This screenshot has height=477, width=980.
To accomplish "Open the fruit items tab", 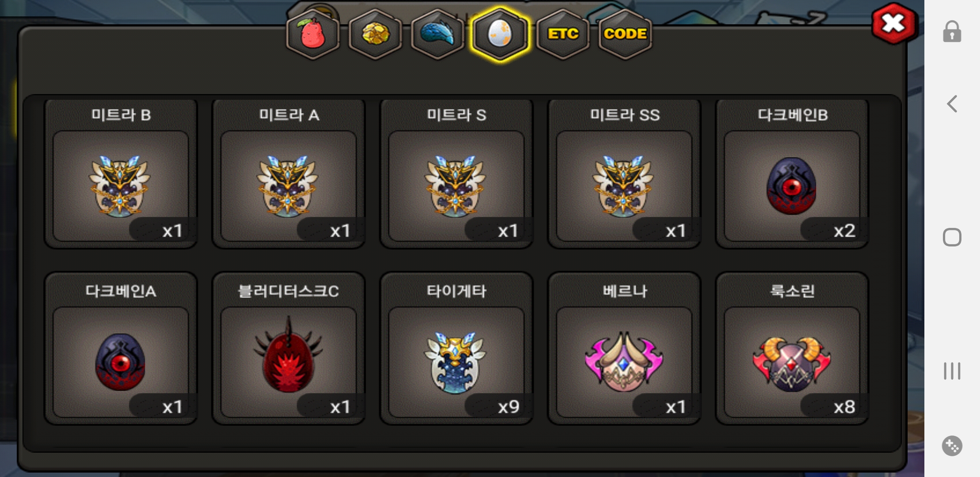I will (x=313, y=34).
